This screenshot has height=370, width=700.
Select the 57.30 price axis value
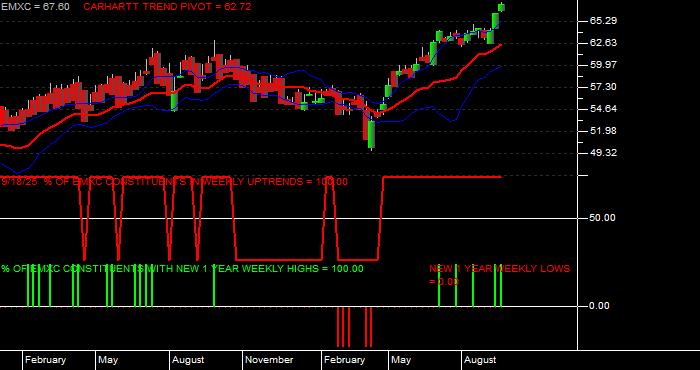click(604, 87)
